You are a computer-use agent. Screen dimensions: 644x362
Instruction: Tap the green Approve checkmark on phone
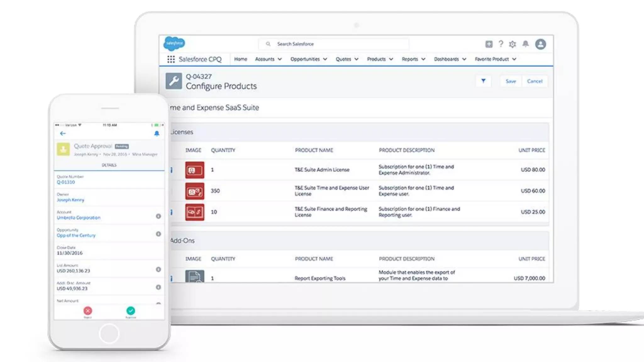130,311
